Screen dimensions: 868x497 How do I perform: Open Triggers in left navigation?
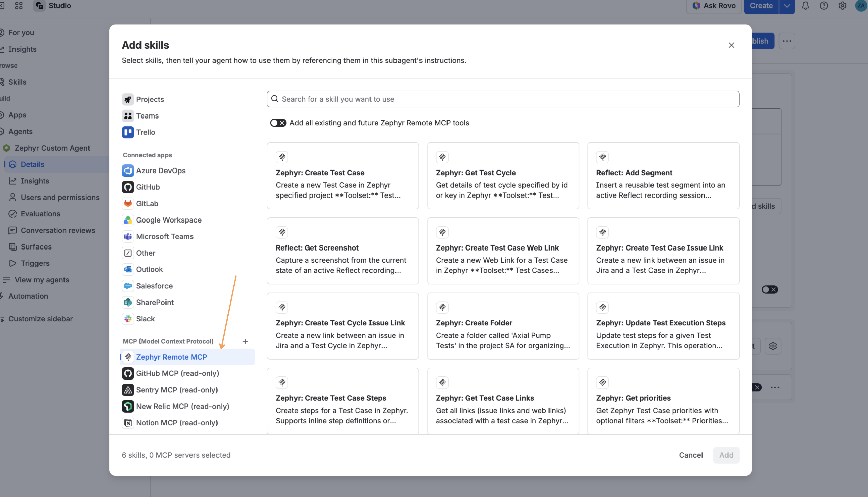(35, 263)
